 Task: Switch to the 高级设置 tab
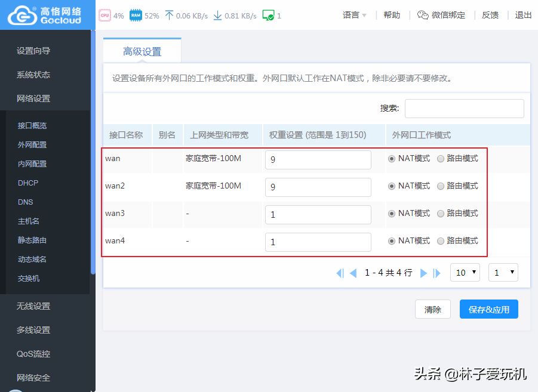click(142, 51)
